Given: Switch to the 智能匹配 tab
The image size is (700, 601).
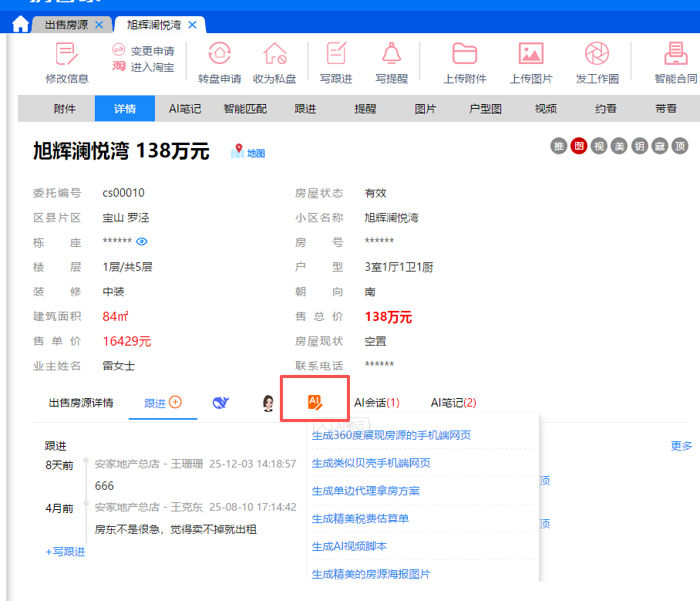Looking at the screenshot, I should coord(245,109).
